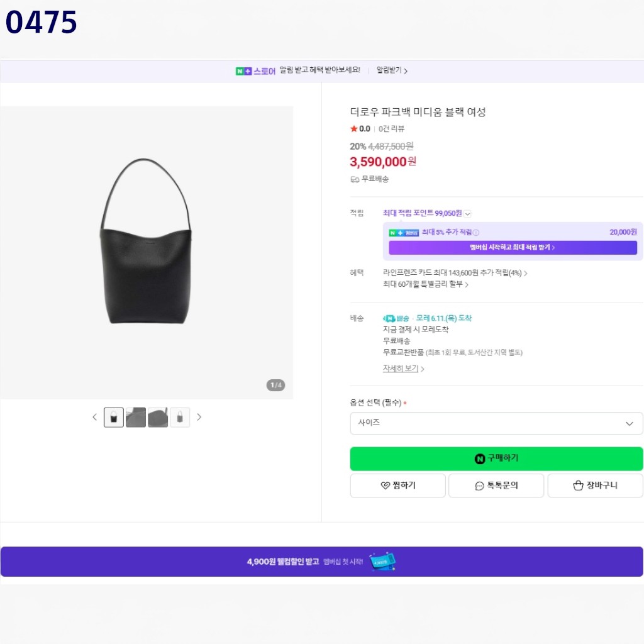This screenshot has width=644, height=644.
Task: Expand the 최대 적립 포인트 99,050원 details
Action: click(x=467, y=214)
